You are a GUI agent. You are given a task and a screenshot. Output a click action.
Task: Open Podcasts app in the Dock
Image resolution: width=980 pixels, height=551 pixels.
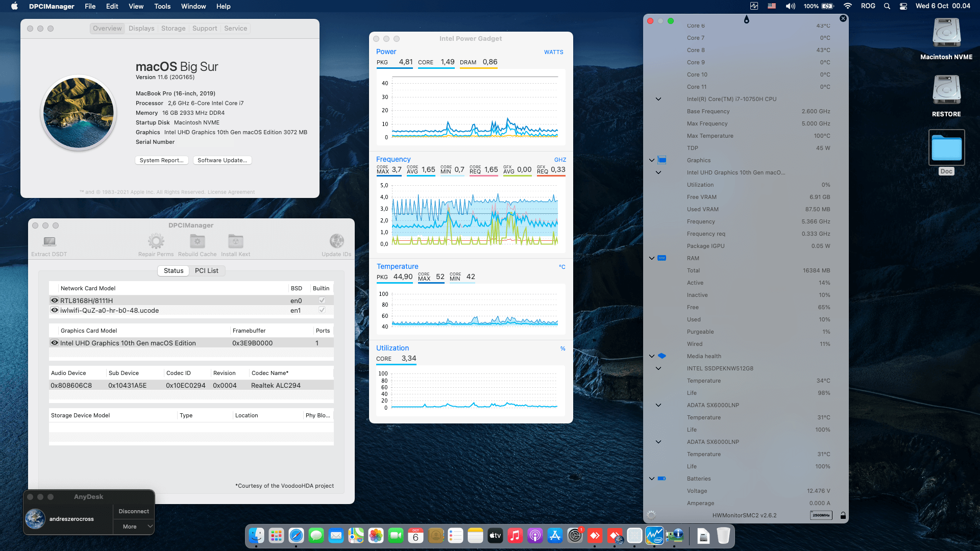click(x=535, y=536)
